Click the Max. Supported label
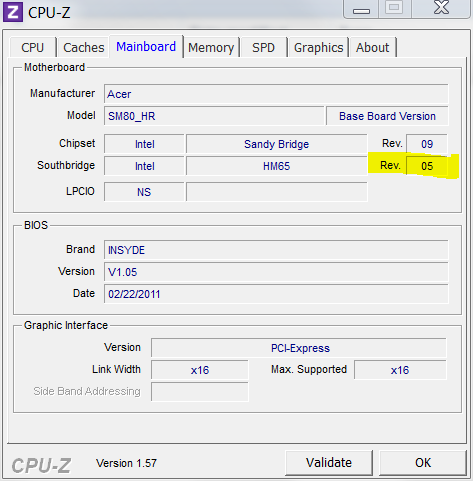 [x=309, y=369]
